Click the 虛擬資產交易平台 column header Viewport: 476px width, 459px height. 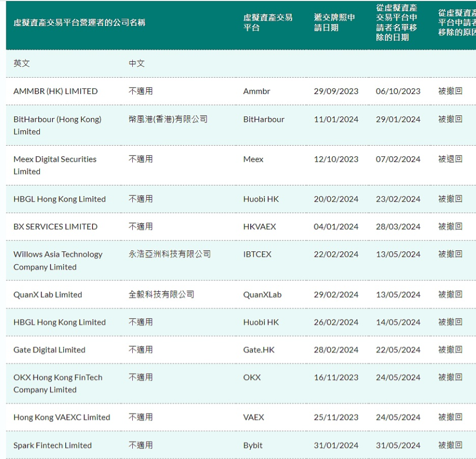pos(268,22)
